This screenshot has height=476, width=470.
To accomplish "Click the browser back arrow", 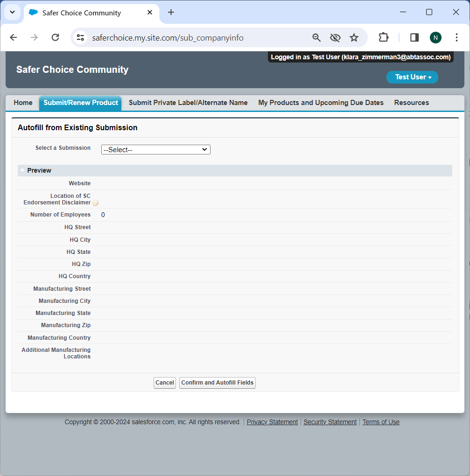I will (x=14, y=37).
